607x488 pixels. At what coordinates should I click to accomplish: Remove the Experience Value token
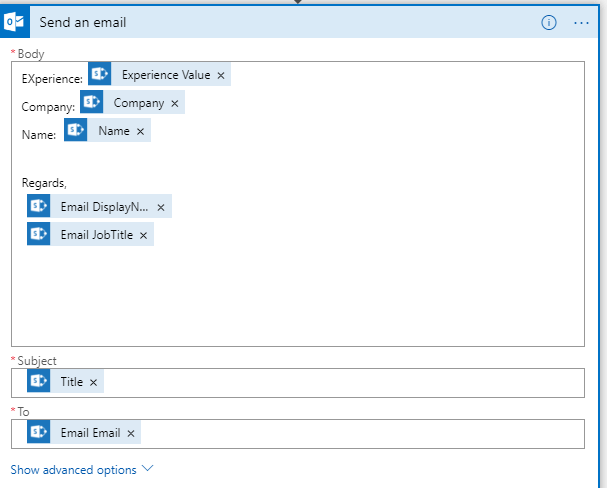(221, 75)
